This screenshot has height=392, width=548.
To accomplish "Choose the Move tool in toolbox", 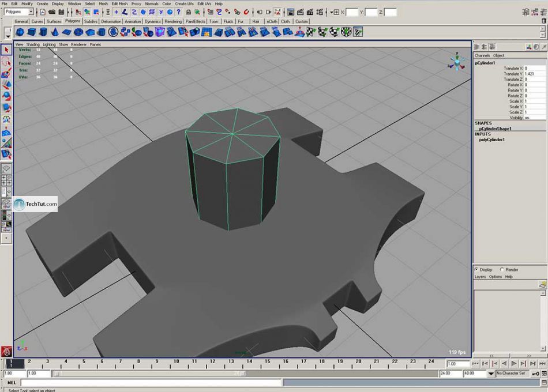I will pos(6,85).
